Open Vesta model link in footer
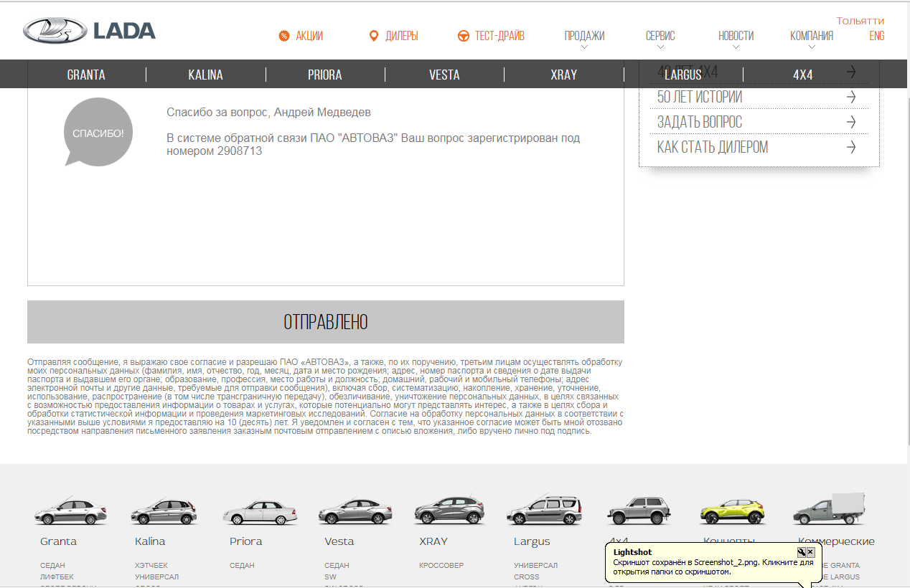Image resolution: width=910 pixels, height=588 pixels. tap(339, 541)
